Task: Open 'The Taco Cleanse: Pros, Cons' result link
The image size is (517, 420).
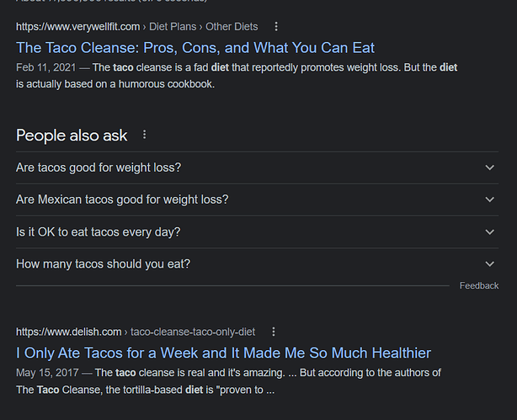Action: (x=195, y=48)
